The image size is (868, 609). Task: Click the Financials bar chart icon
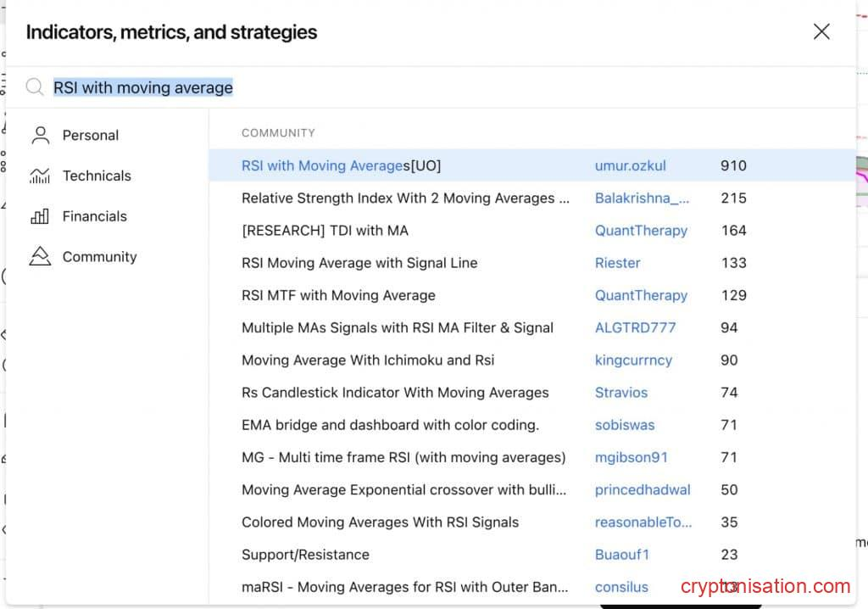pos(40,216)
